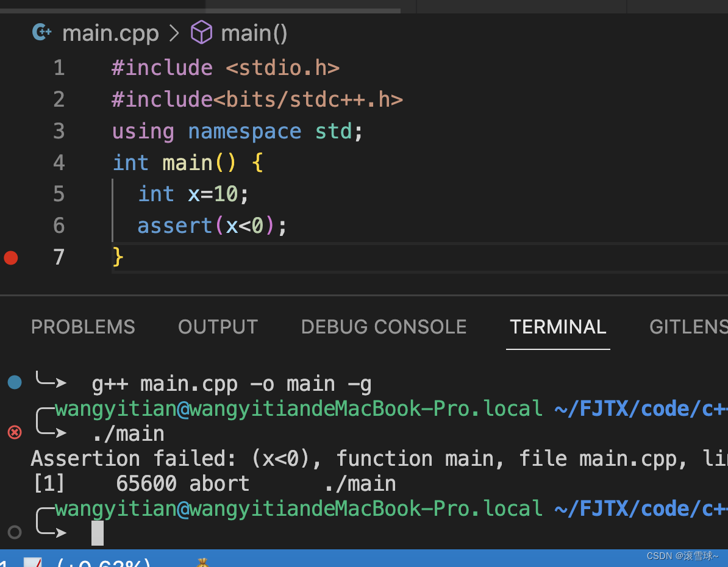
Task: Click the g++ main.cpp -o main -g command
Action: tap(232, 385)
